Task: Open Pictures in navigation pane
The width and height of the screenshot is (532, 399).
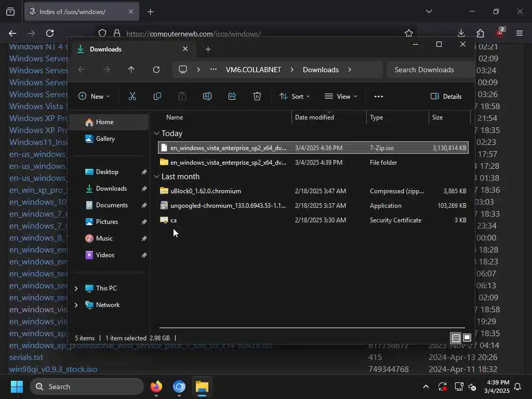Action: point(109,222)
